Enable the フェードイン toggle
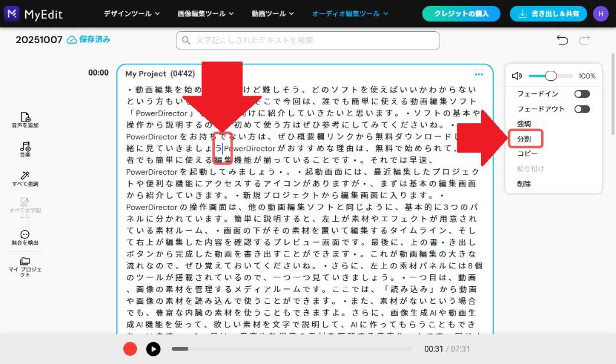Image resolution: width=616 pixels, height=364 pixels. tap(582, 93)
